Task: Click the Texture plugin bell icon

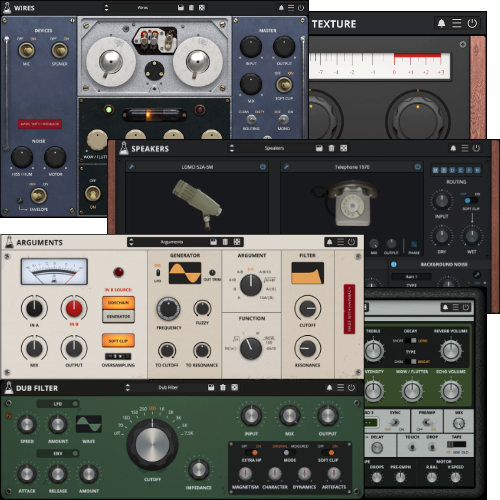Action: tap(441, 23)
